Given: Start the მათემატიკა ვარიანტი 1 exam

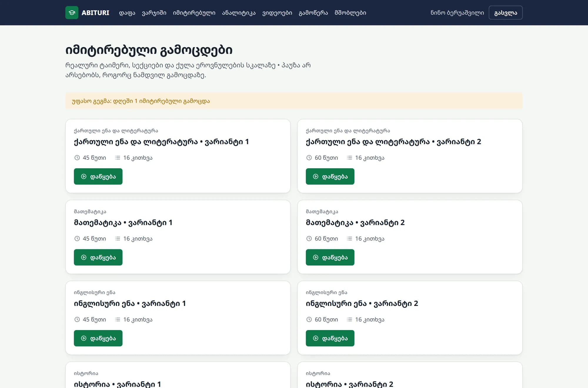Looking at the screenshot, I should [98, 257].
